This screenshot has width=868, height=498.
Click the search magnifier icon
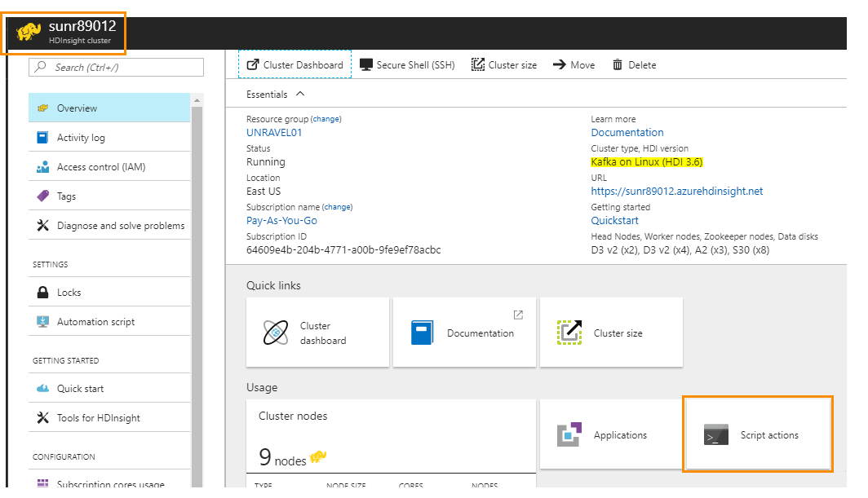(x=41, y=67)
